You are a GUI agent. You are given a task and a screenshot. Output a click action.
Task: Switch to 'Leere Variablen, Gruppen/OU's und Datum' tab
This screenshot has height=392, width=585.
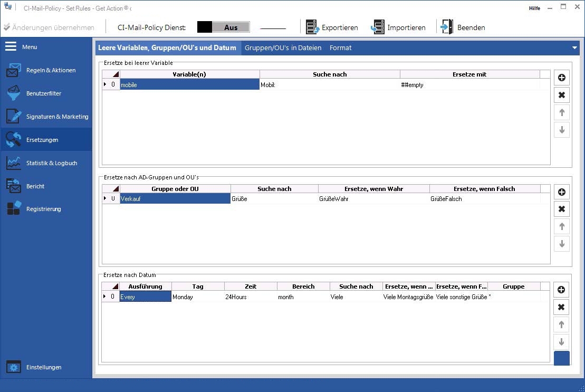pos(167,47)
